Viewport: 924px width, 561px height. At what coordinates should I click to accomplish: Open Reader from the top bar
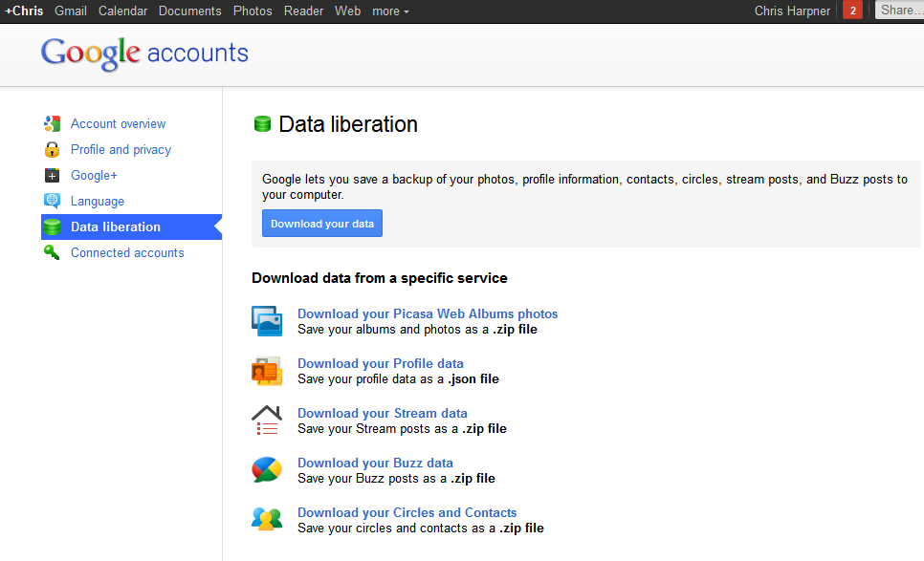(303, 11)
